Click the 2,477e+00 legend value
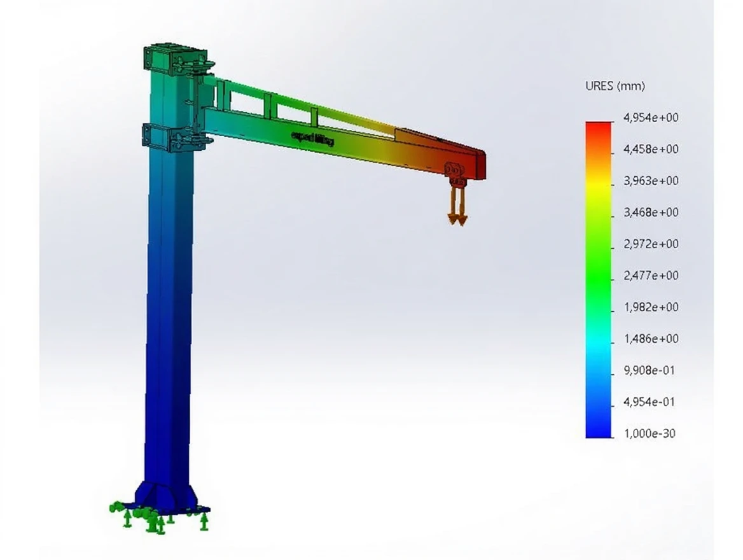The height and width of the screenshot is (560, 743). pos(650,276)
